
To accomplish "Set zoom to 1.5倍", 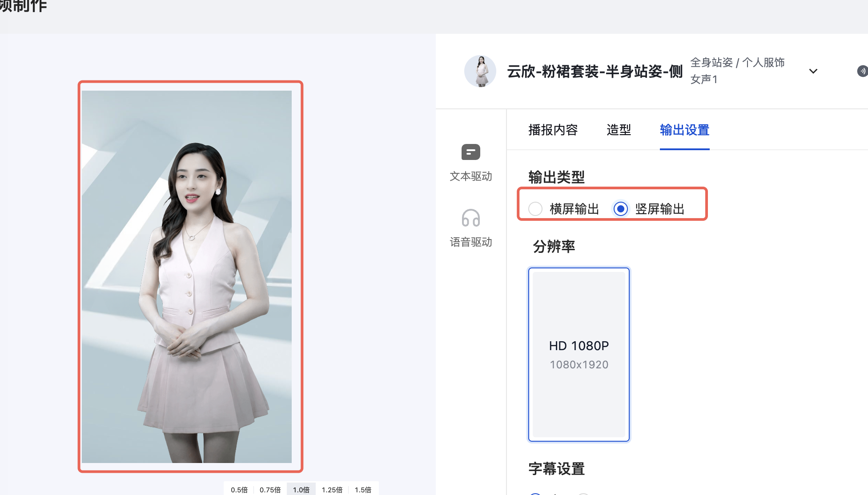I will click(x=363, y=490).
